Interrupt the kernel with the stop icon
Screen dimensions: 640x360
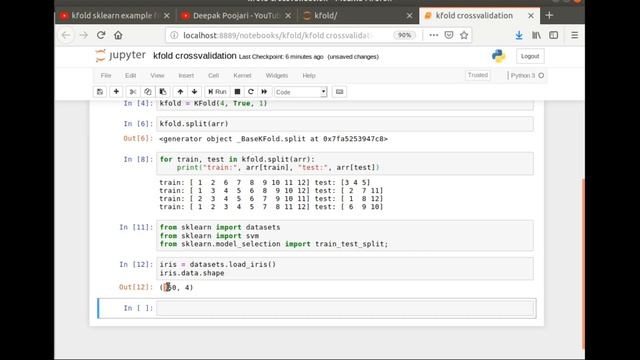[237, 92]
